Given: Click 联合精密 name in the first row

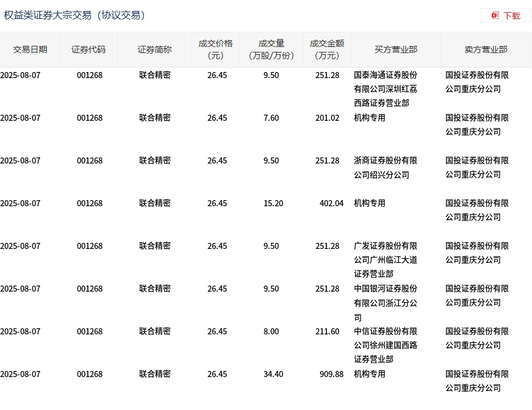Looking at the screenshot, I should coord(154,75).
